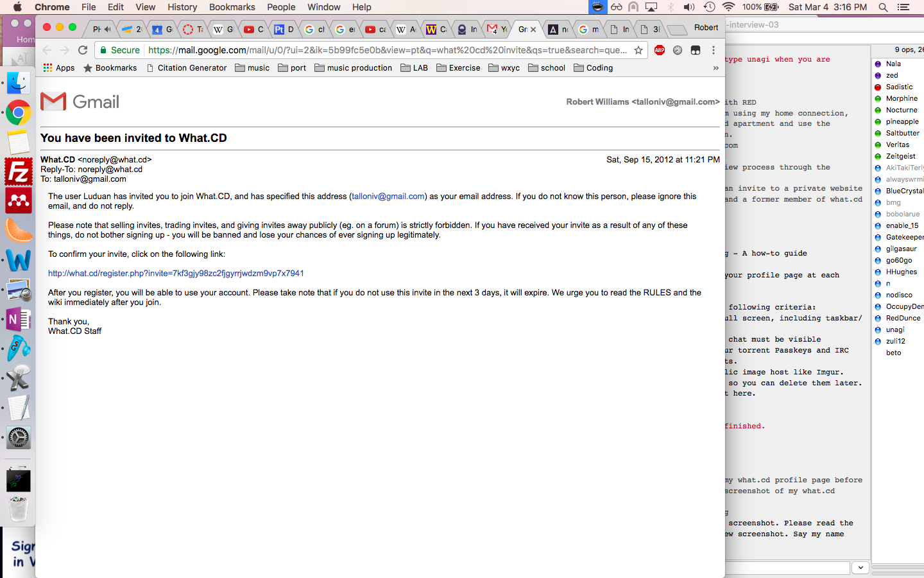Image resolution: width=924 pixels, height=578 pixels.
Task: Open Mendeley from the Dock
Action: (x=19, y=201)
